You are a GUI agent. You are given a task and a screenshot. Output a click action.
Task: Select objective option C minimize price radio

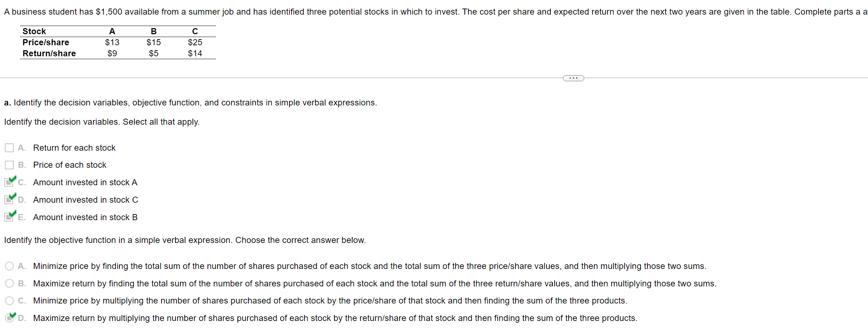point(9,301)
